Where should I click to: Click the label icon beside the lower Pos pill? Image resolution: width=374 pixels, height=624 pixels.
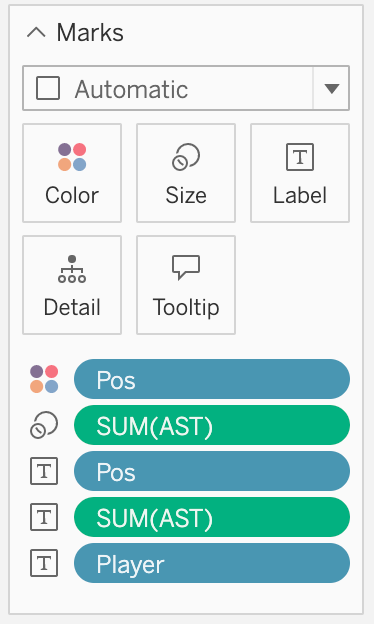tap(44, 471)
